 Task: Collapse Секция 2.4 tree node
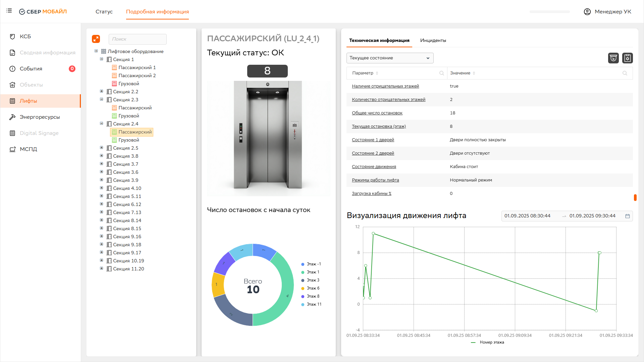pyautogui.click(x=101, y=123)
